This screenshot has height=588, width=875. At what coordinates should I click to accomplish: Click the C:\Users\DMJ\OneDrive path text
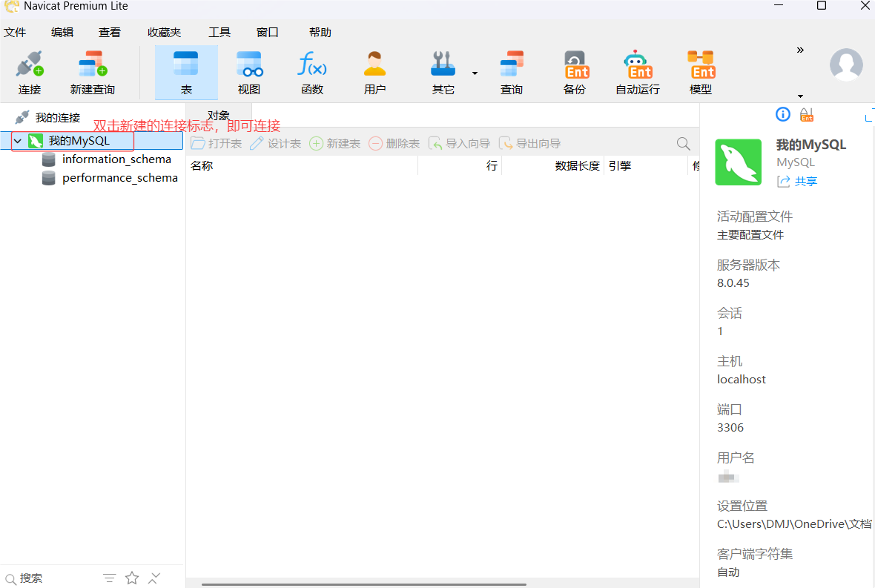793,524
